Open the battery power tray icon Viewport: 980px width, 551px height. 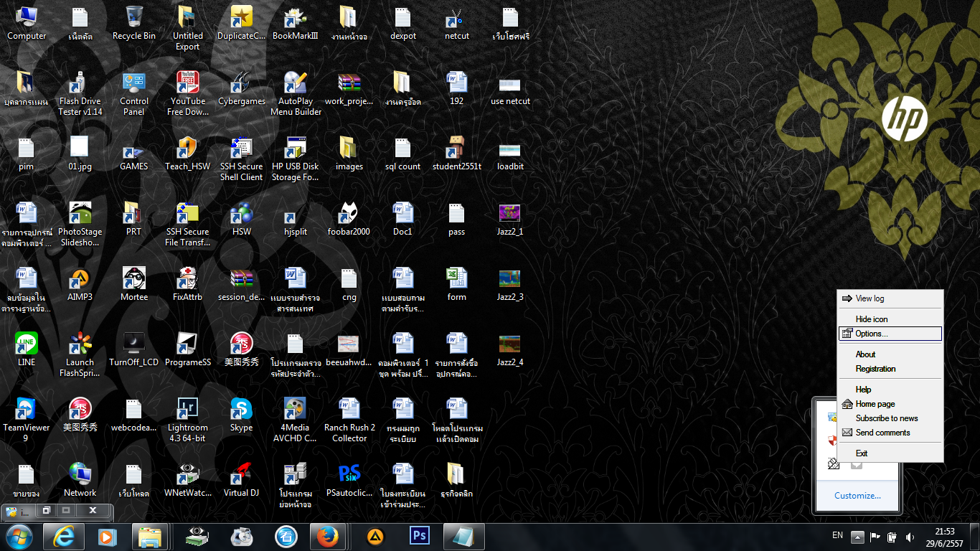click(892, 537)
